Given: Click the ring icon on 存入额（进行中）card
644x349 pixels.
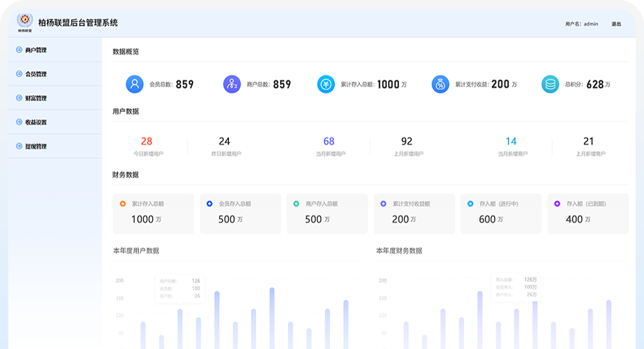Looking at the screenshot, I should click(x=470, y=203).
